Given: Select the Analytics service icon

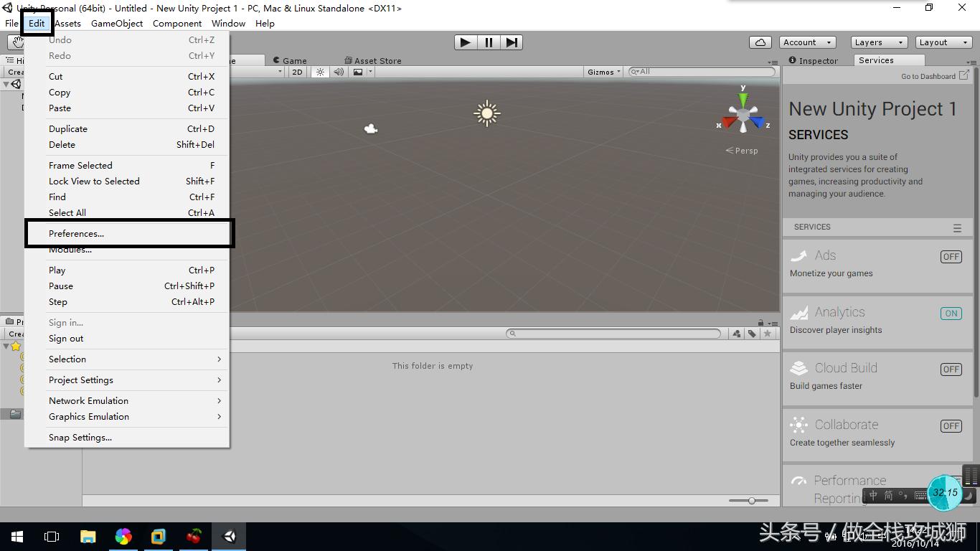Looking at the screenshot, I should [x=798, y=313].
